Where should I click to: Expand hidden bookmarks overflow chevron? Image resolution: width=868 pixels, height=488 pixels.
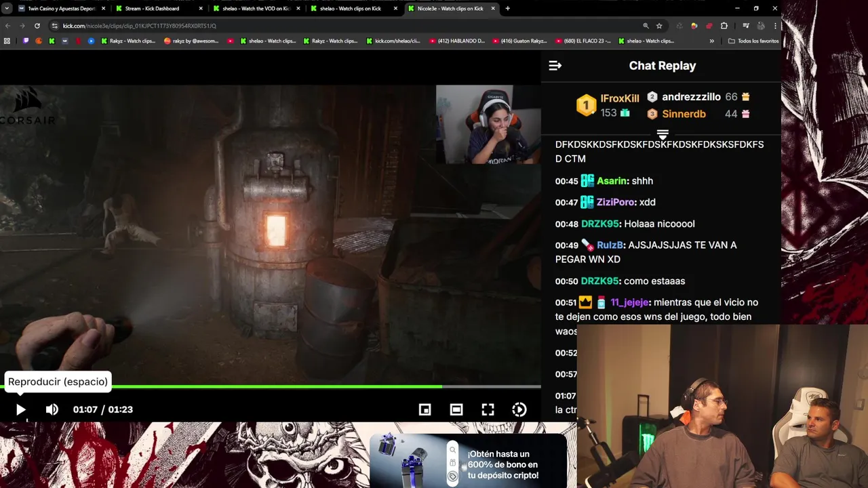click(x=711, y=41)
